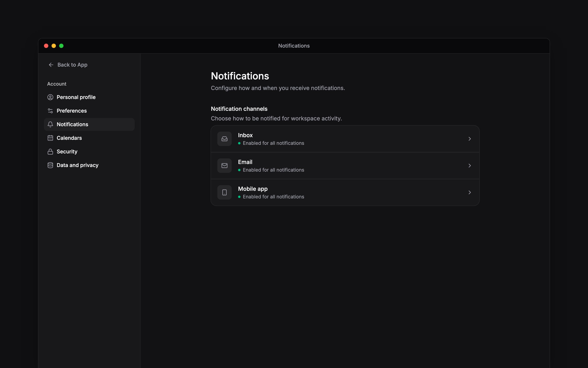The image size is (588, 368).
Task: Click the large Notifications page heading
Action: [x=240, y=76]
